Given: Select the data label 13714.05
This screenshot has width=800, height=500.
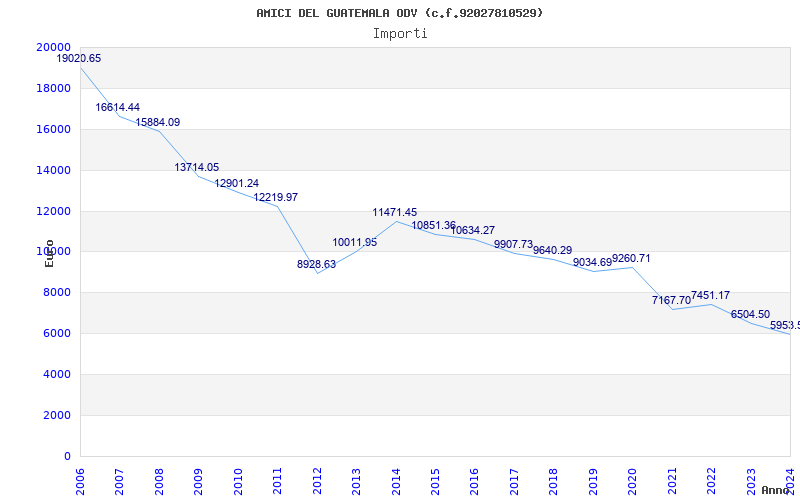Looking at the screenshot, I should click(x=197, y=167).
